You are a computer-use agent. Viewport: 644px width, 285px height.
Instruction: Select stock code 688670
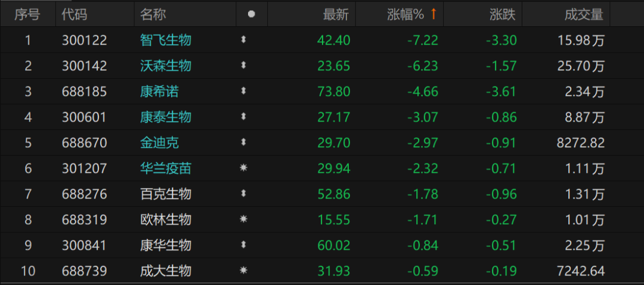pos(85,143)
